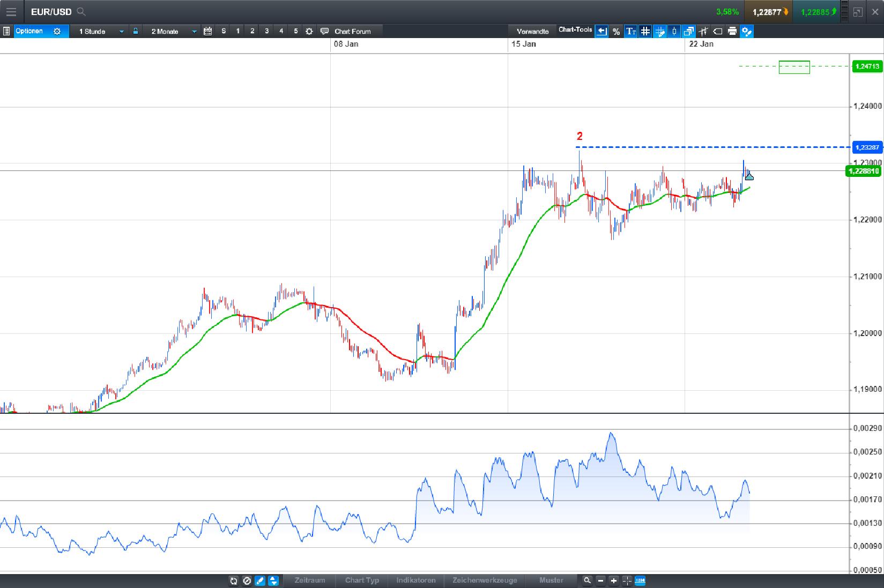Open the Muster menu
The image size is (884, 588).
pos(551,581)
